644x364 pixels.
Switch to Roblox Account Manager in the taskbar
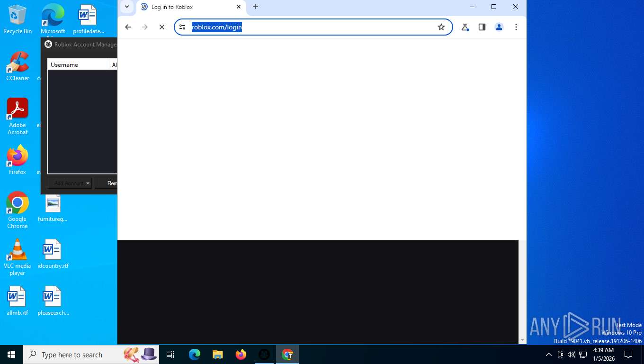[264, 355]
